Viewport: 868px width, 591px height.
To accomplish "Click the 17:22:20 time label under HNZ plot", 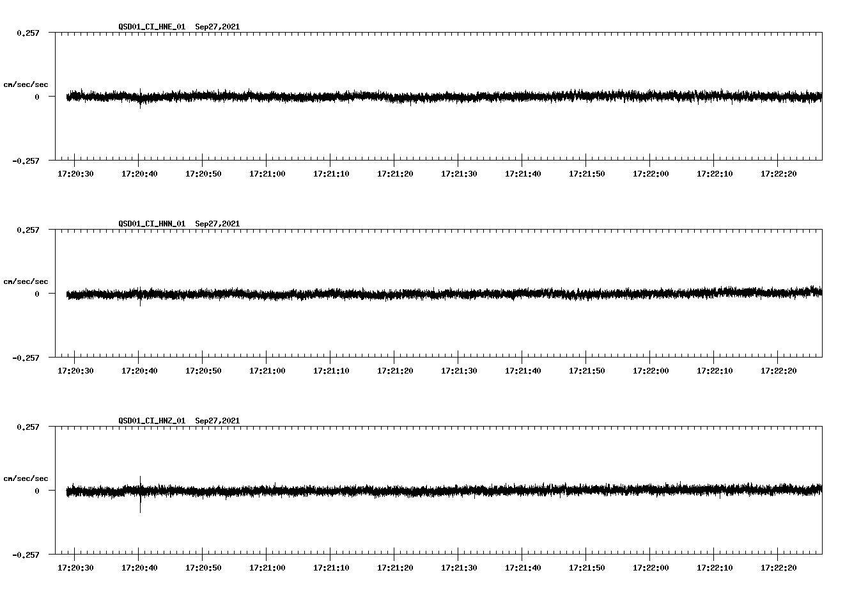I will tap(779, 568).
